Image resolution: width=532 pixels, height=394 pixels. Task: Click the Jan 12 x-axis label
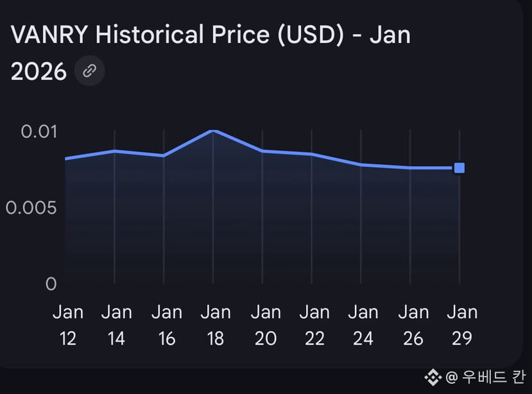pos(68,325)
